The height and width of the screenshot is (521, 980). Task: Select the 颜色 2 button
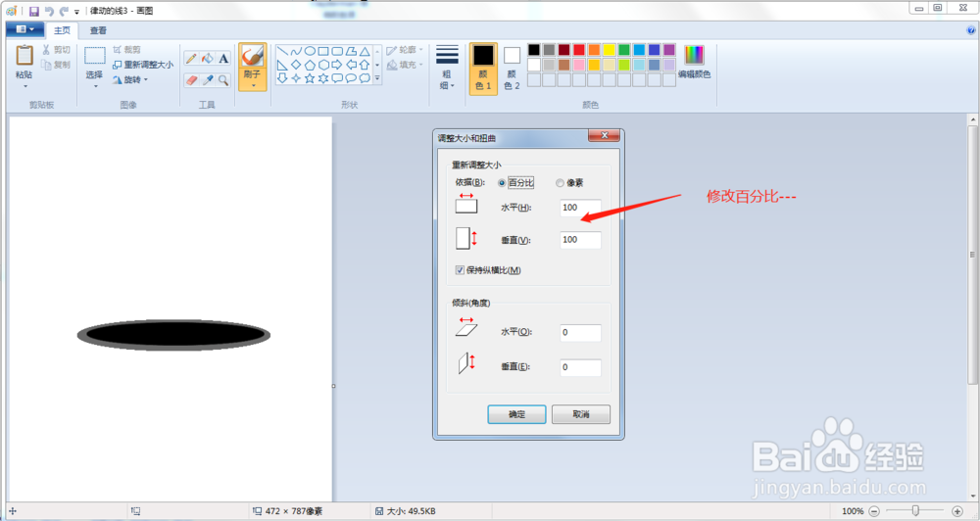click(512, 69)
